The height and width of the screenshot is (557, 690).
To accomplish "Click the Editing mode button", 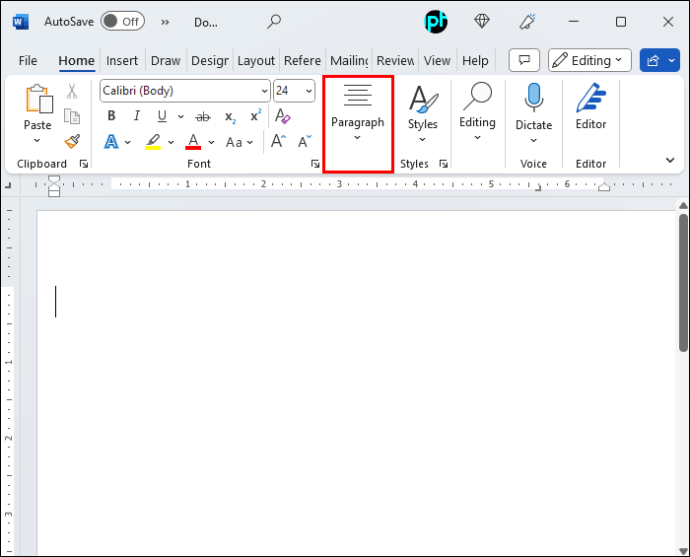I will (589, 60).
